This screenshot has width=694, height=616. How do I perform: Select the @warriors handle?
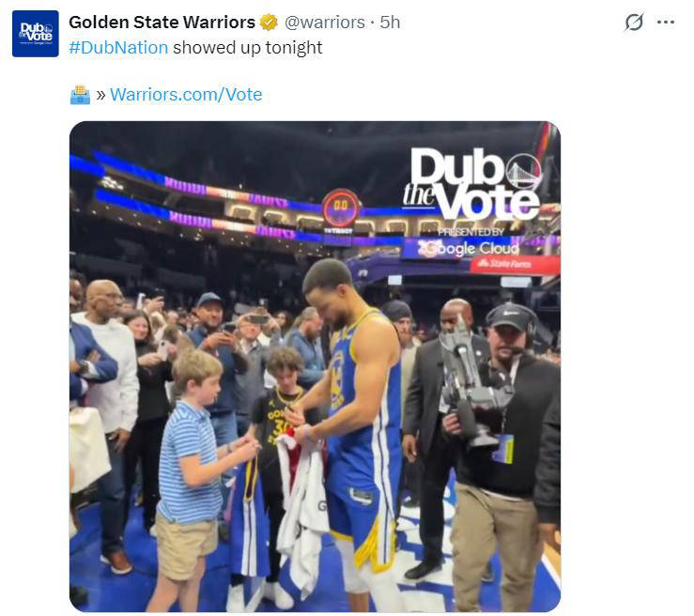(x=324, y=22)
